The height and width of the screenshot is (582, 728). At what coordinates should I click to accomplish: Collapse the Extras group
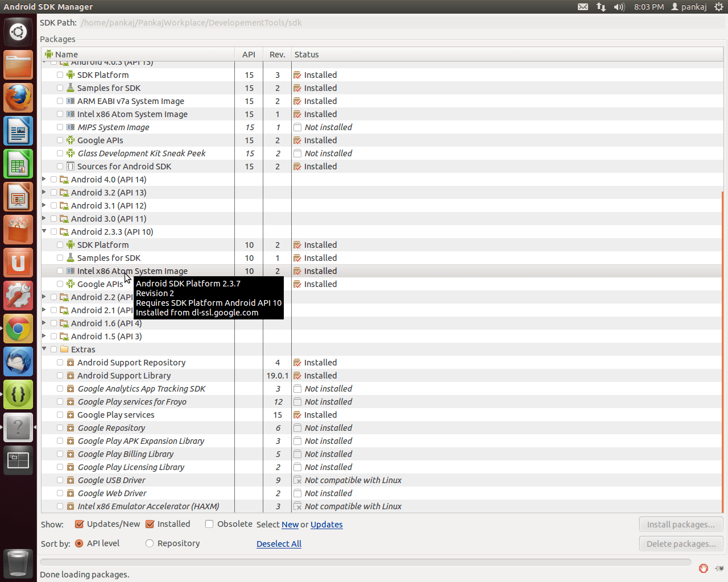[44, 349]
